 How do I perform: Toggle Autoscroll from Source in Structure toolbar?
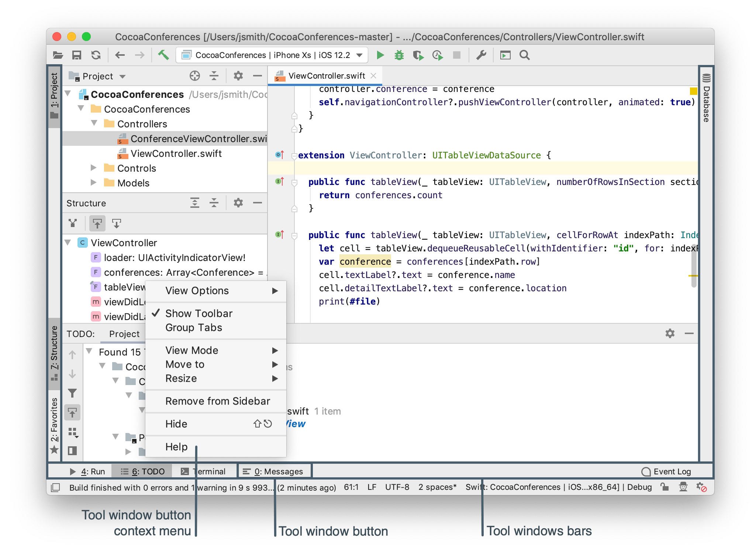[117, 223]
